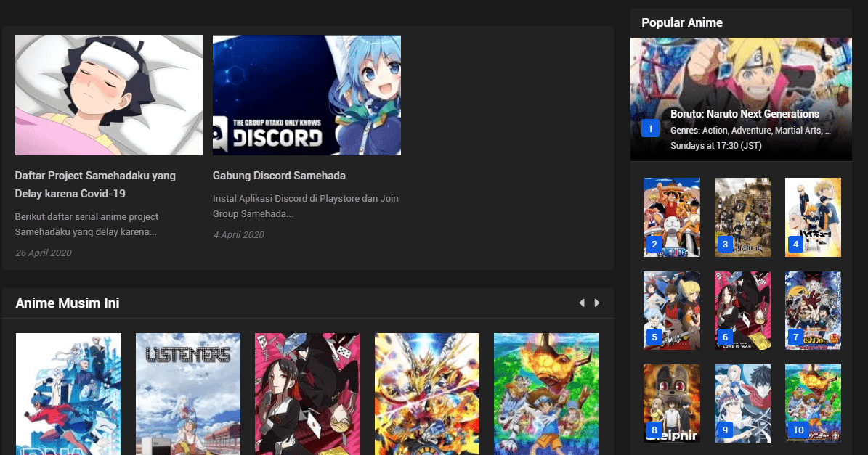Click the Discord banner image
The height and width of the screenshot is (455, 868).
coord(307,94)
